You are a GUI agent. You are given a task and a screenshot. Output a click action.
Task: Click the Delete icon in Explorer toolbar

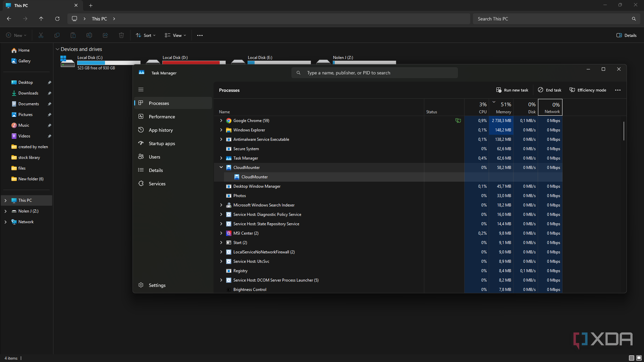click(x=121, y=35)
